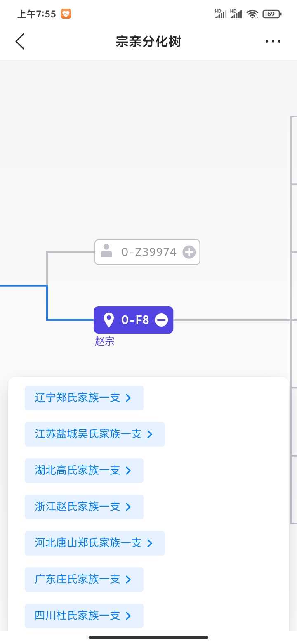Collapse O-F8 node with minus icon
The width and height of the screenshot is (297, 644).
161,320
